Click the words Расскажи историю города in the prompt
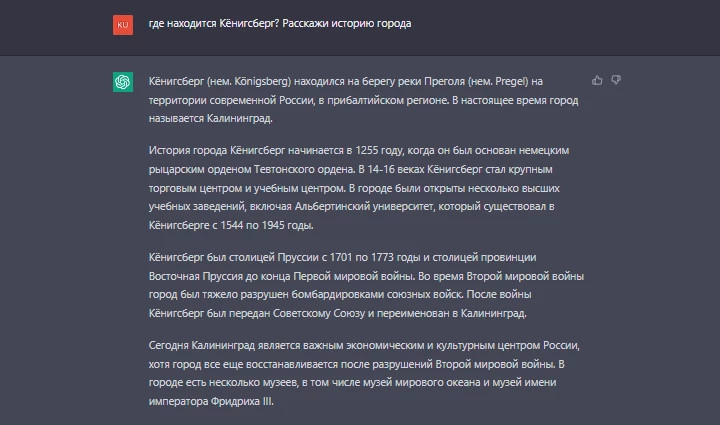Screen dimensions: 720x425 click(347, 23)
